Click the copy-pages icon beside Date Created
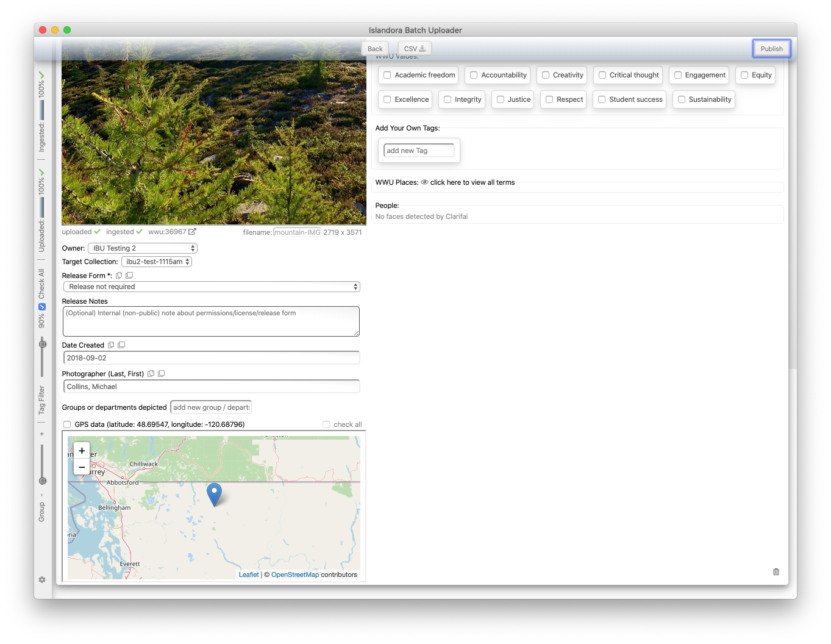The image size is (831, 644). click(x=111, y=345)
